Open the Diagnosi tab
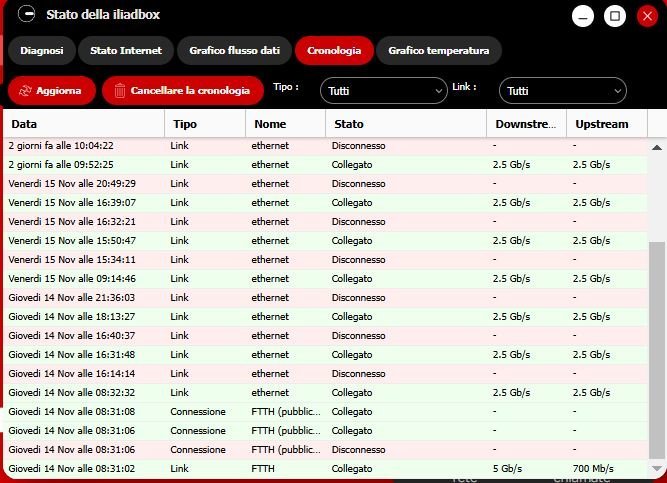This screenshot has width=667, height=483. pyautogui.click(x=42, y=51)
